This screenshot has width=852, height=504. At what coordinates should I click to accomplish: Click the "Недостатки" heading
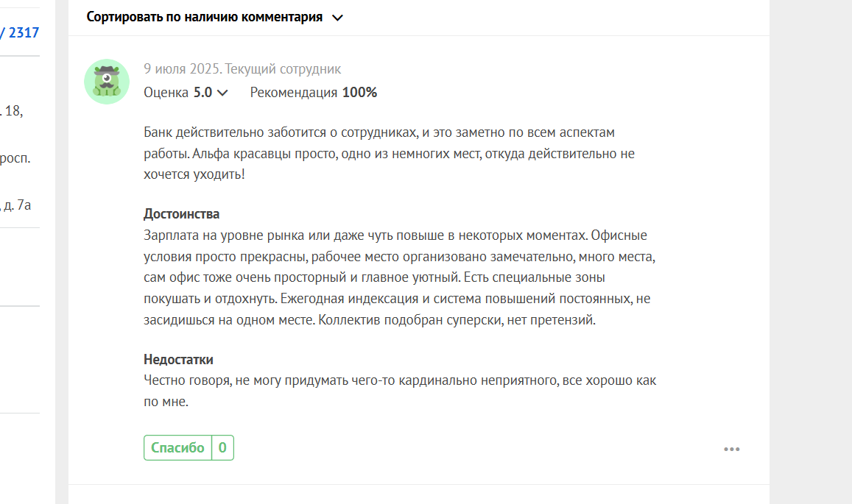[x=178, y=360]
